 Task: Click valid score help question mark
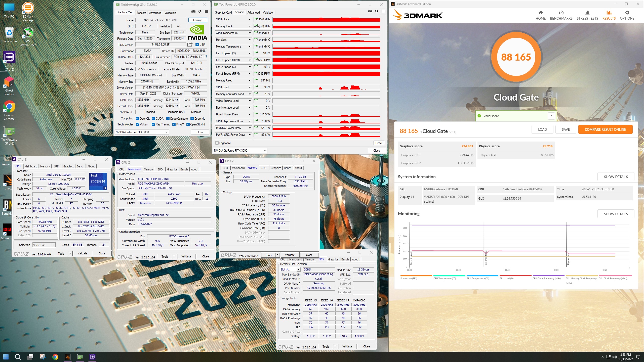pos(551,116)
